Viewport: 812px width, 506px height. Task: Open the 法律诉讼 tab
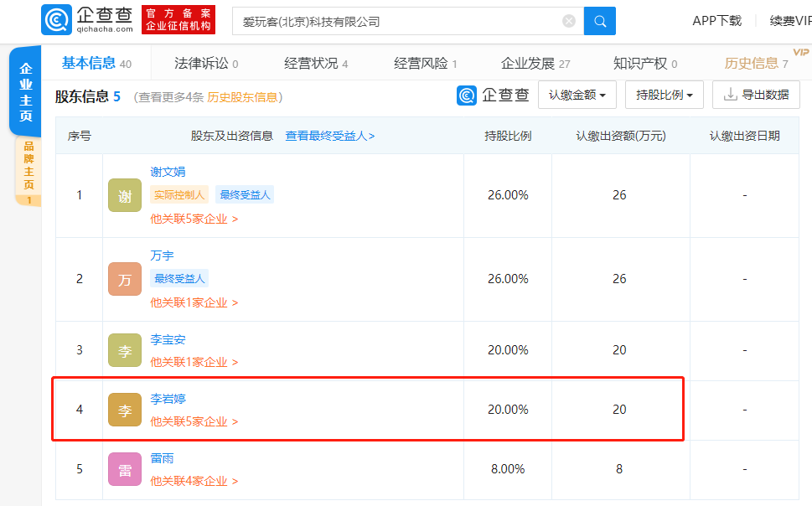click(x=206, y=63)
